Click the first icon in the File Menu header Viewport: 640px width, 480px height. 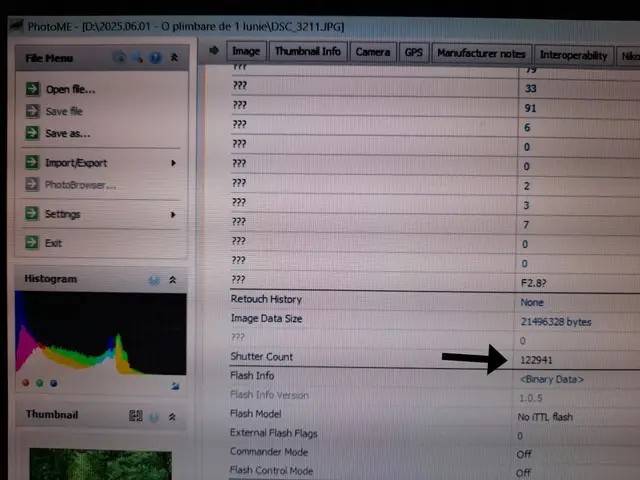[x=119, y=57]
